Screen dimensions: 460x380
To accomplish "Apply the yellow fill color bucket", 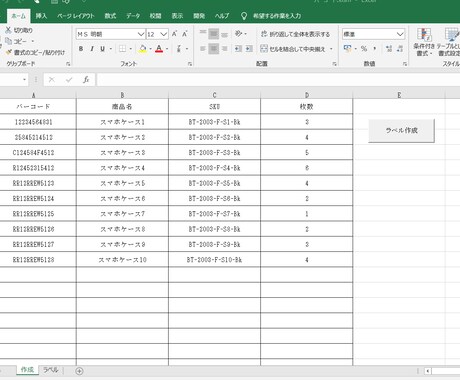I will click(x=143, y=49).
